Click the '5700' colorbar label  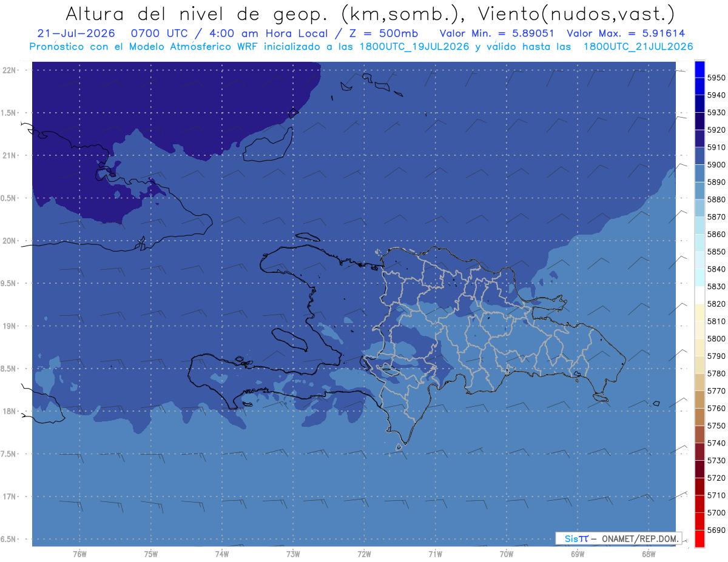tap(716, 513)
